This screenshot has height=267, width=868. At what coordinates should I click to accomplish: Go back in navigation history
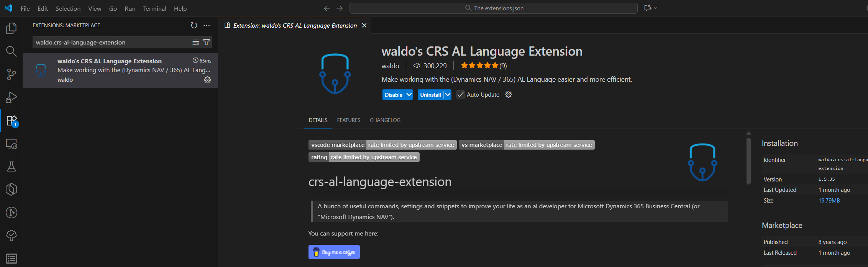pyautogui.click(x=327, y=8)
